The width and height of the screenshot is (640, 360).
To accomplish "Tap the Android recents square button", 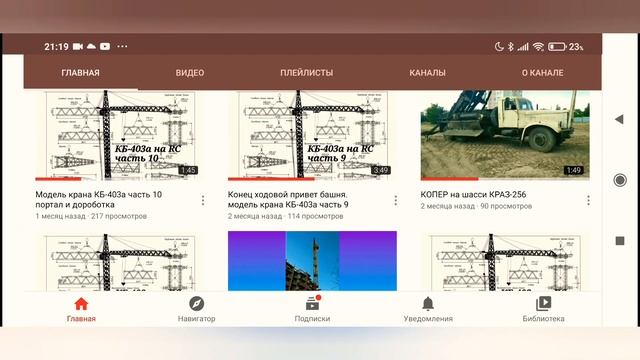I will click(x=620, y=241).
